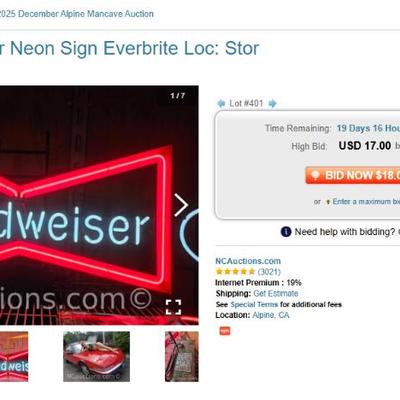Viewport: 400px width, 400px height.
Task: Click the main Budweiser neon sign image
Action: click(x=99, y=205)
